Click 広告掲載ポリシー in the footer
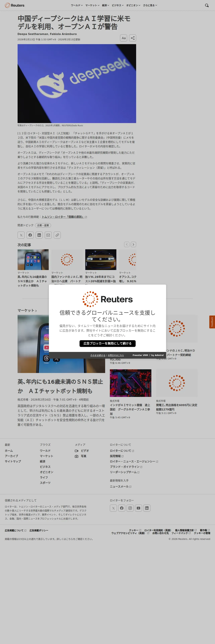This screenshot has height=644, width=215. click(39, 530)
